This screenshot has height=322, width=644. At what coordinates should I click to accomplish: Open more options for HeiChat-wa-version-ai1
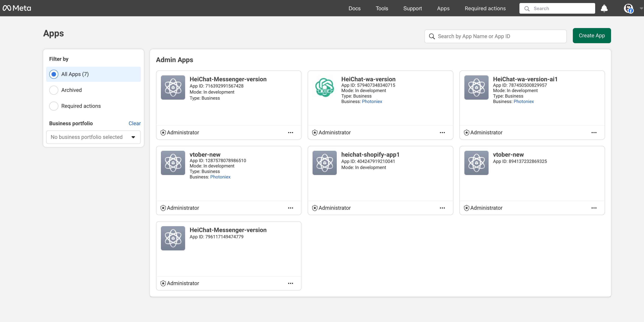tap(594, 133)
